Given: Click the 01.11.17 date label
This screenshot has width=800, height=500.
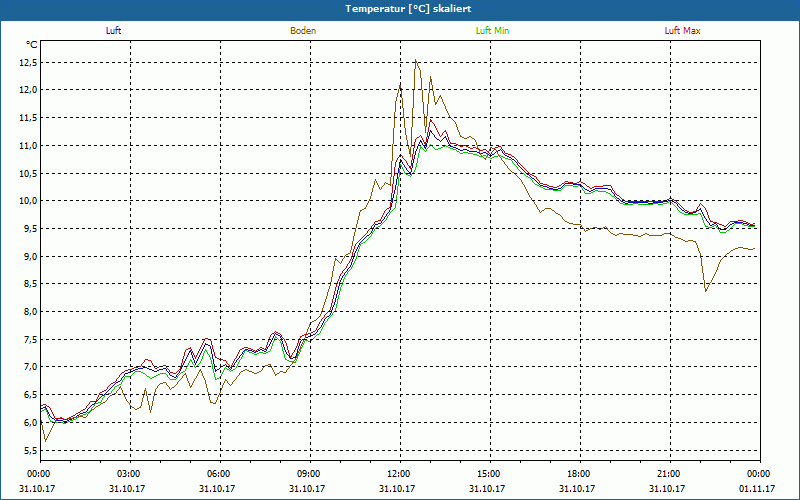Looking at the screenshot, I should coord(757,488).
